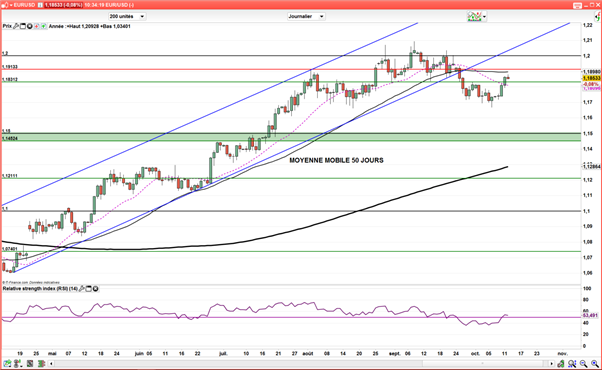Click the 1,12111 support level label

(x=10, y=176)
